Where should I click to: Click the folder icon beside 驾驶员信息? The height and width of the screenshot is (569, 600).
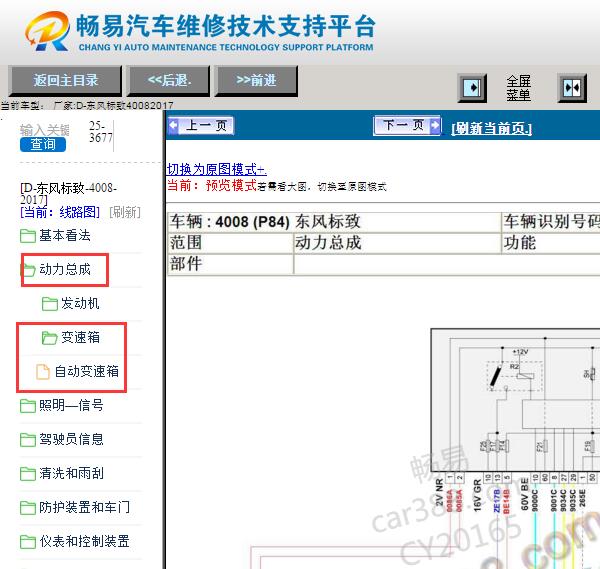tap(28, 440)
